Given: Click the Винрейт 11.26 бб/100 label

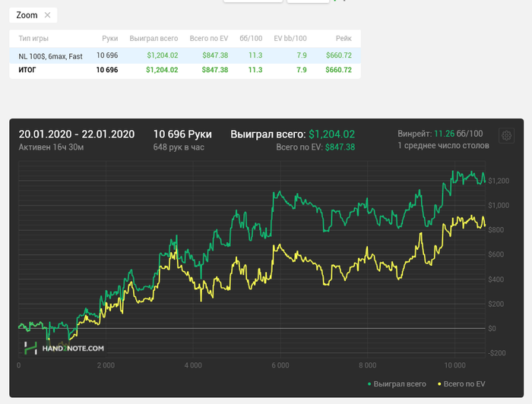Looking at the screenshot, I should (x=440, y=134).
